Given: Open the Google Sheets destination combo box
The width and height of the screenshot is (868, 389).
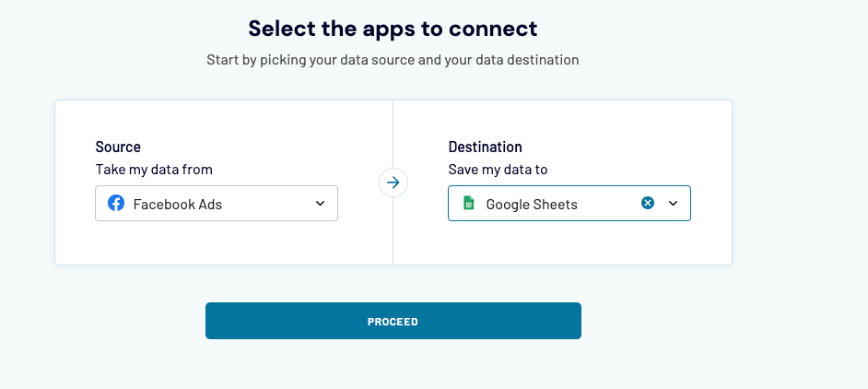Looking at the screenshot, I should pyautogui.click(x=569, y=204).
